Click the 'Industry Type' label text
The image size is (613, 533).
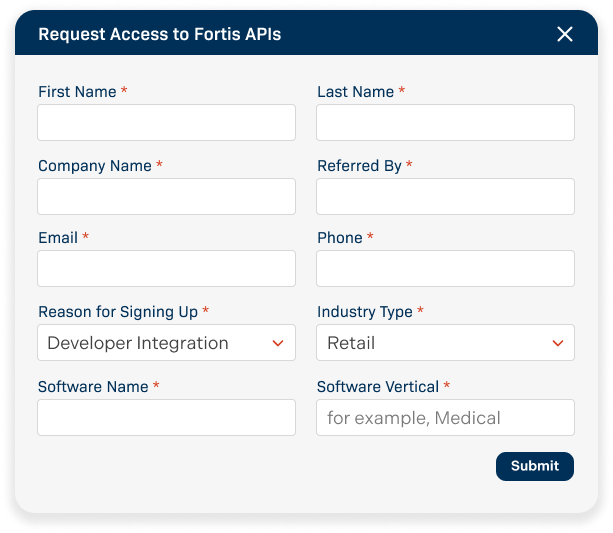364,312
